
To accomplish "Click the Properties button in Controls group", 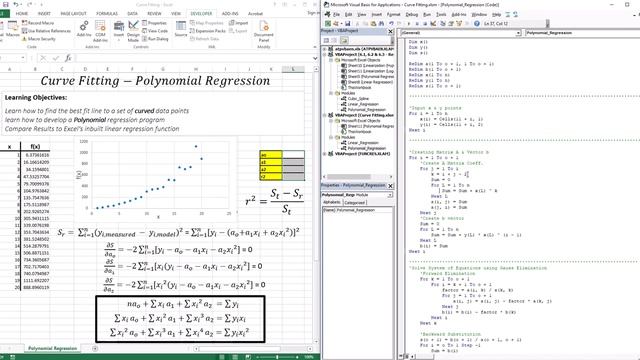I will 154,23.
